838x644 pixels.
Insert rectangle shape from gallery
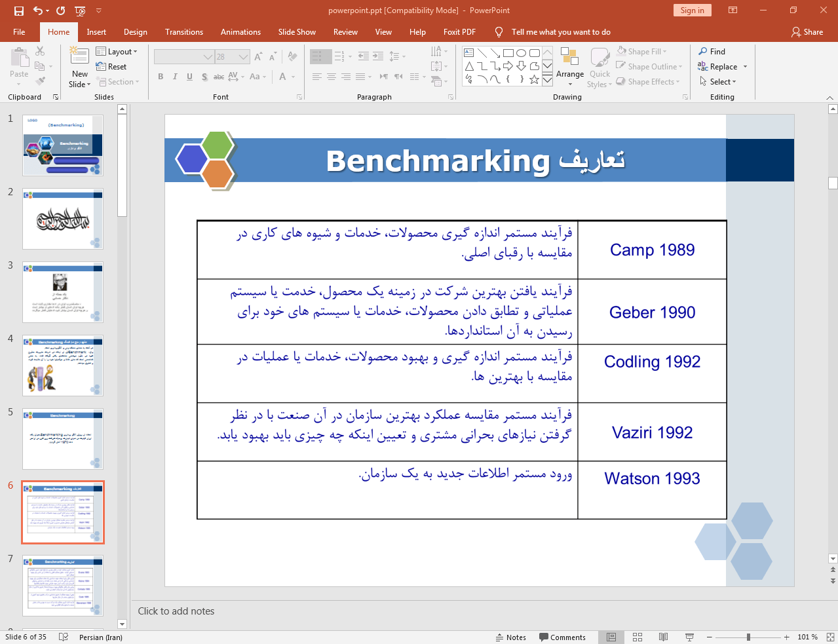tap(508, 53)
